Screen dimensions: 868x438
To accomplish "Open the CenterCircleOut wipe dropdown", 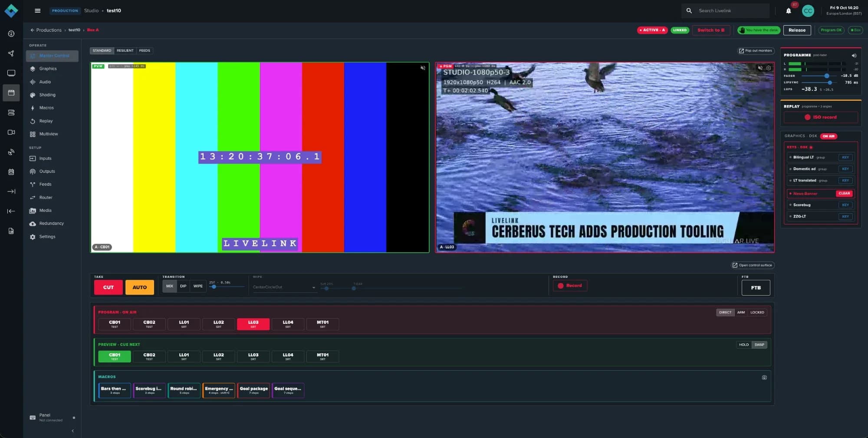I will coord(284,287).
